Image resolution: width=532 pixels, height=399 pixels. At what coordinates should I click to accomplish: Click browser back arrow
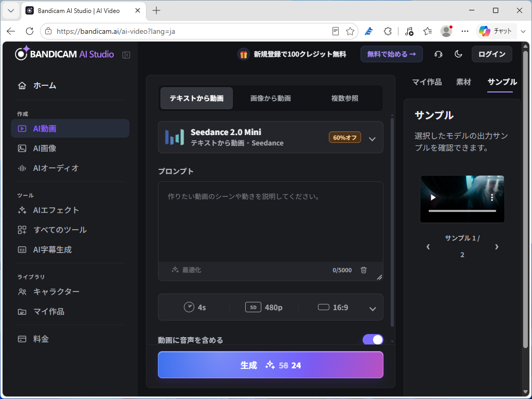click(x=11, y=31)
